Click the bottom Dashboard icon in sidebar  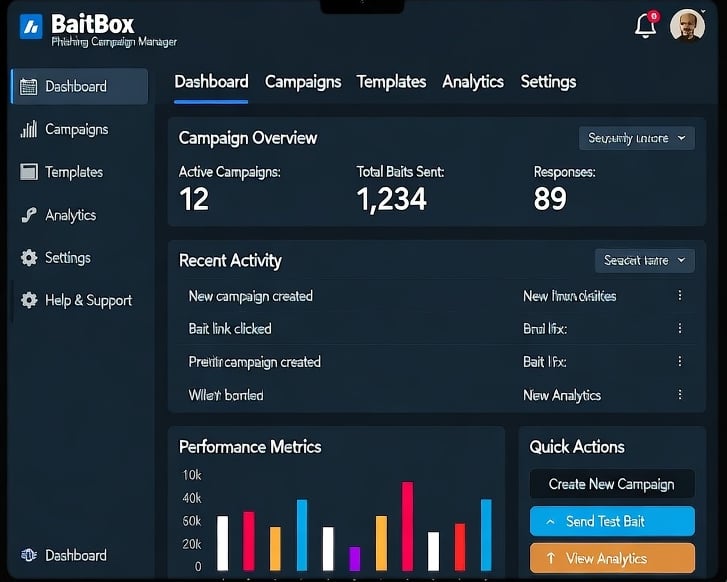tap(29, 555)
